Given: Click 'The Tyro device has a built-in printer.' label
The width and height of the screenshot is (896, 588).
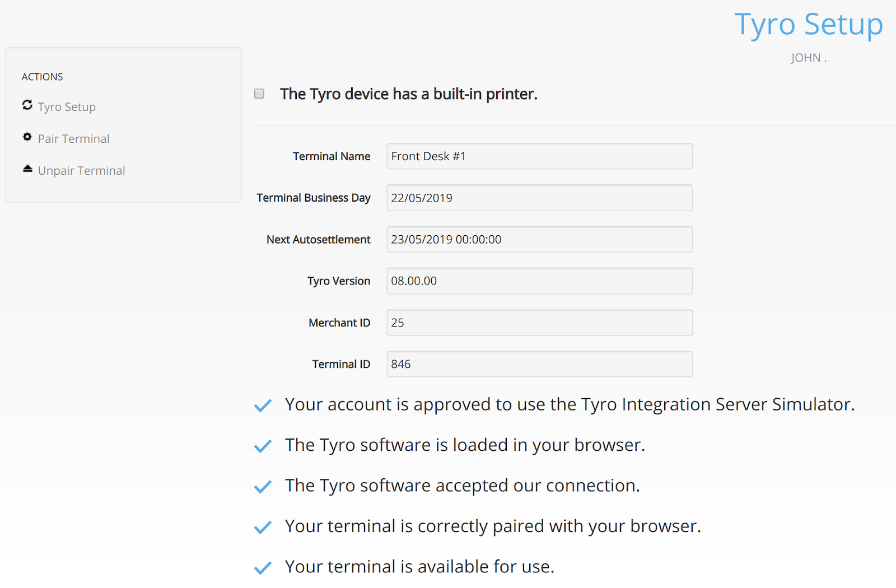Looking at the screenshot, I should tap(409, 94).
